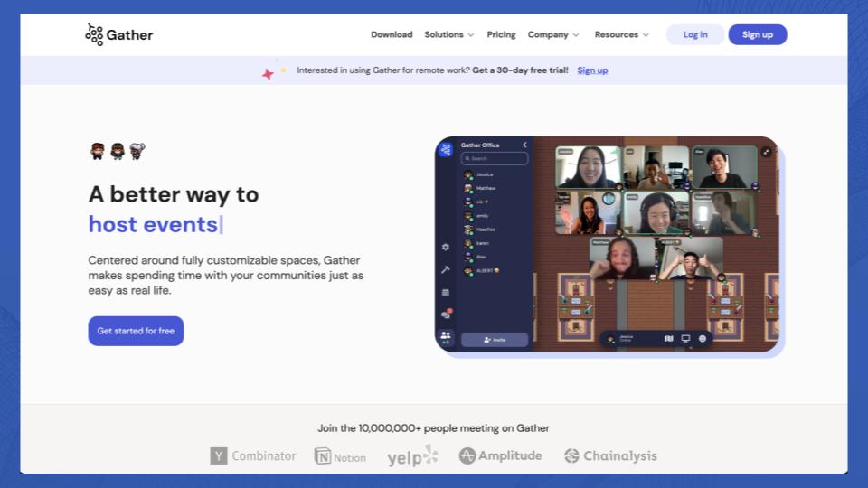The image size is (868, 488).
Task: Click the pink star sparkle icon in banner
Action: point(268,74)
